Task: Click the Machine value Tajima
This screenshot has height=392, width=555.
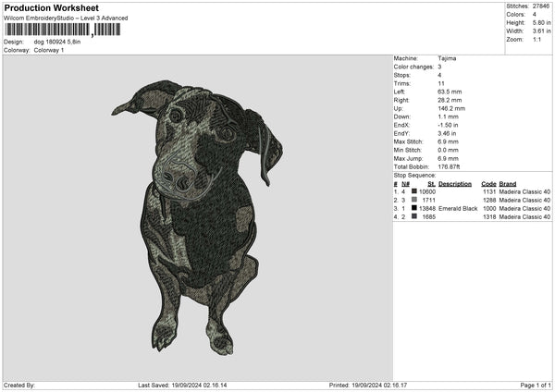Action: point(447,58)
